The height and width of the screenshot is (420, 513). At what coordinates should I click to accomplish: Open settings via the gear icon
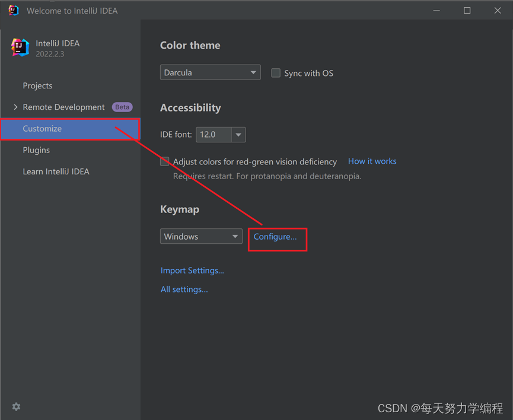pos(15,406)
